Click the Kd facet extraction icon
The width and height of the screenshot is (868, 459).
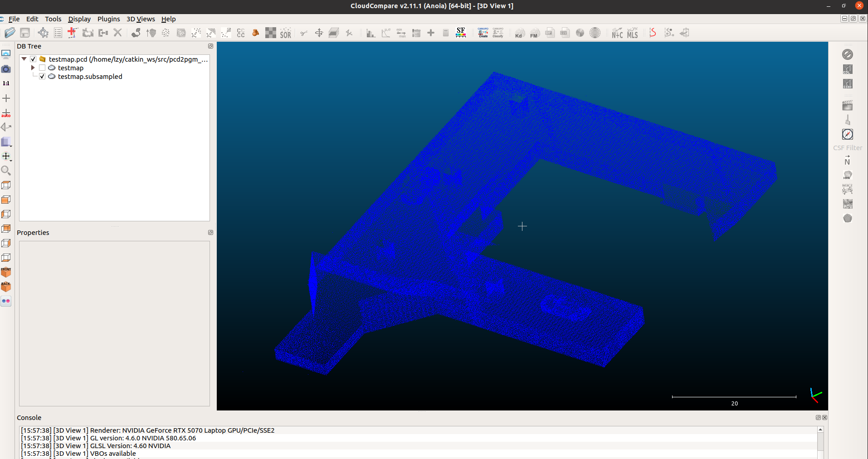click(x=519, y=33)
